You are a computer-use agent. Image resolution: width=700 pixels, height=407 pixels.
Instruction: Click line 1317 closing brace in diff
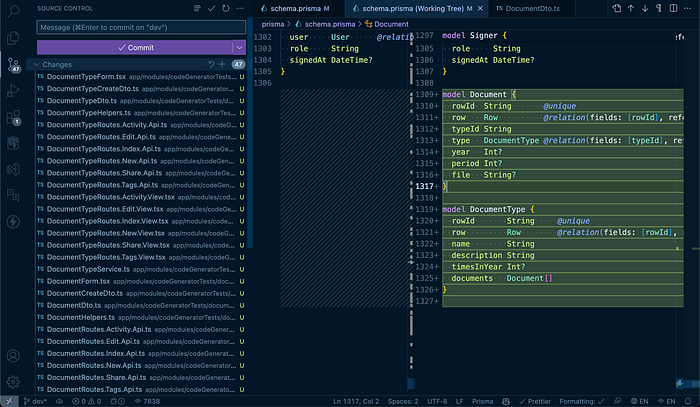pos(445,187)
